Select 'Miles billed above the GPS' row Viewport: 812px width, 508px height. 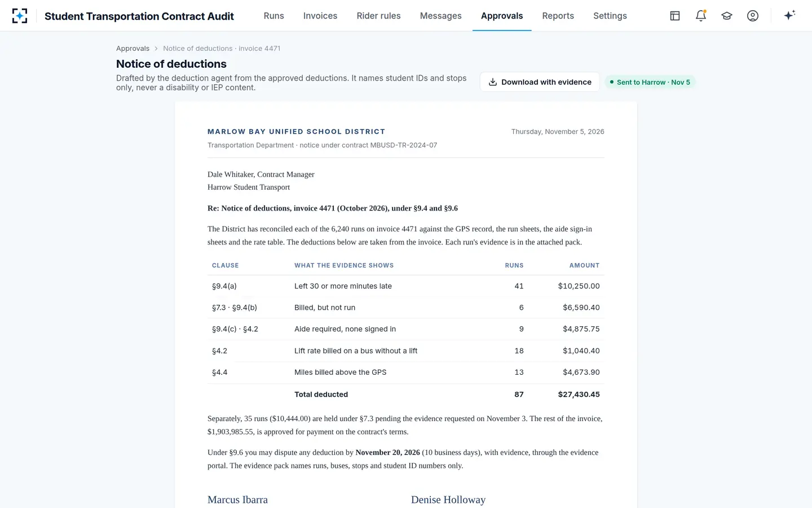point(406,373)
